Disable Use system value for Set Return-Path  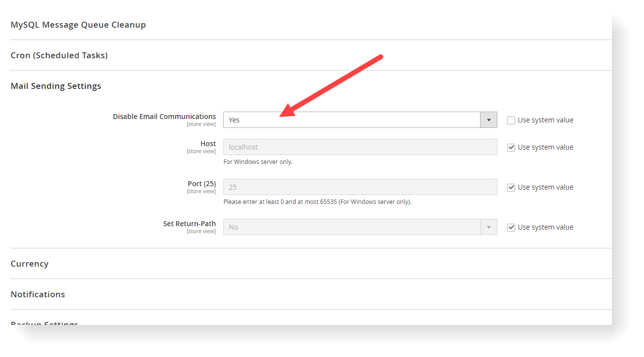(x=511, y=227)
